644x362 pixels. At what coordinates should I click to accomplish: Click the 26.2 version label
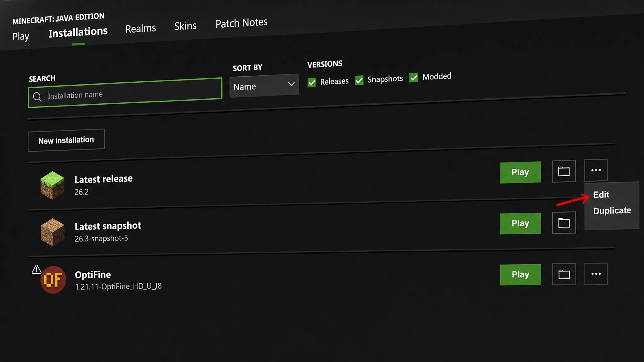click(81, 192)
